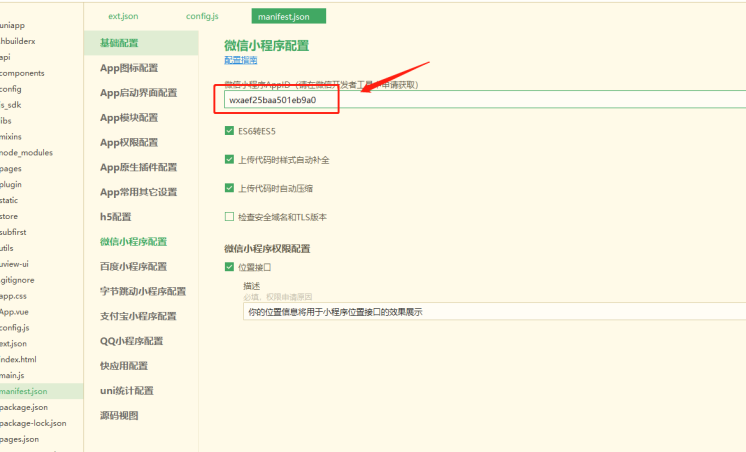
Task: Toggle 上传代码时自动压缩 checkbox
Action: pyautogui.click(x=229, y=188)
